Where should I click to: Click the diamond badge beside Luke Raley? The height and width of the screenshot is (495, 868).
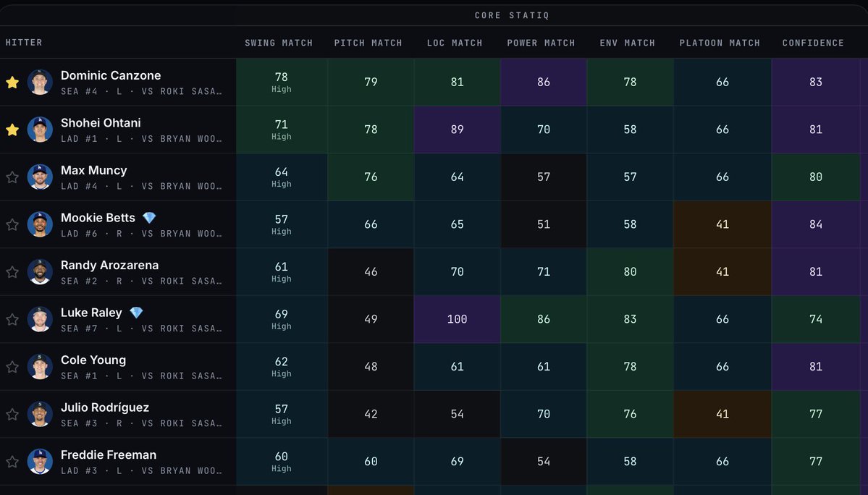point(136,313)
